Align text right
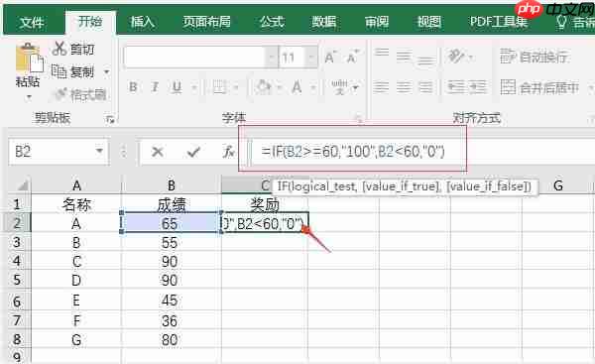This screenshot has height=364, width=595. click(425, 87)
